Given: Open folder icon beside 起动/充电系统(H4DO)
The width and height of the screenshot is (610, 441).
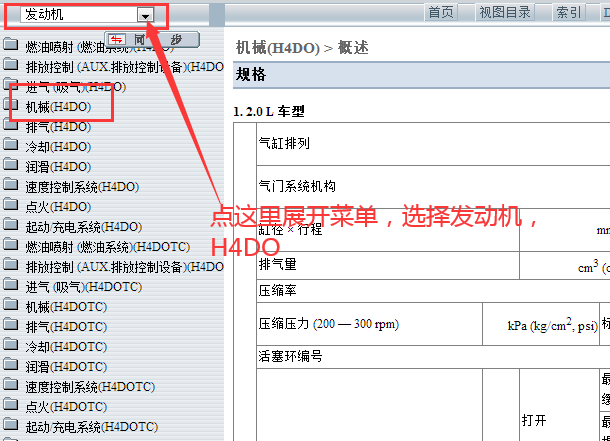Looking at the screenshot, I should pyautogui.click(x=11, y=224).
